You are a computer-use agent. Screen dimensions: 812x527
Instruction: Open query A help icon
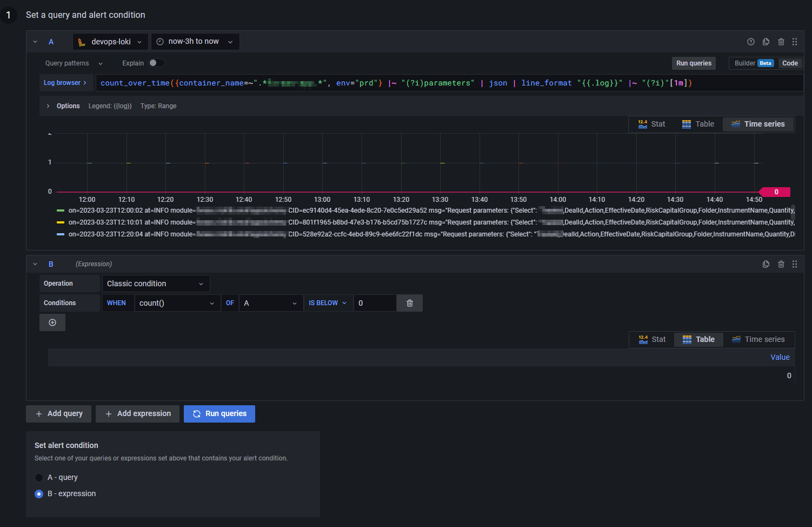[751, 42]
